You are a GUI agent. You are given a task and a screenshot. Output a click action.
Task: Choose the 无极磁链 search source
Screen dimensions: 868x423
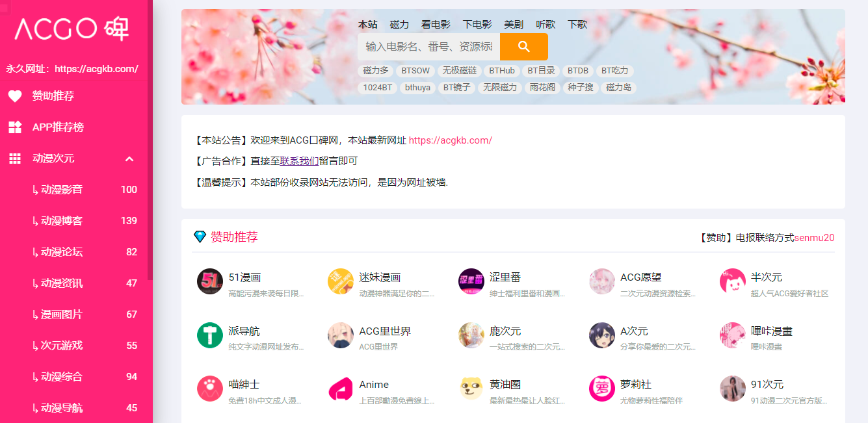tap(460, 71)
